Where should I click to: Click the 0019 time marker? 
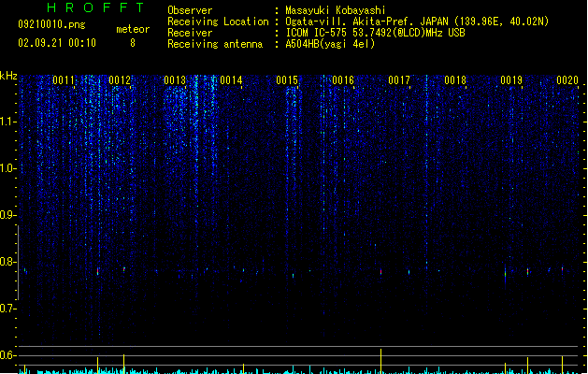pyautogui.click(x=511, y=80)
